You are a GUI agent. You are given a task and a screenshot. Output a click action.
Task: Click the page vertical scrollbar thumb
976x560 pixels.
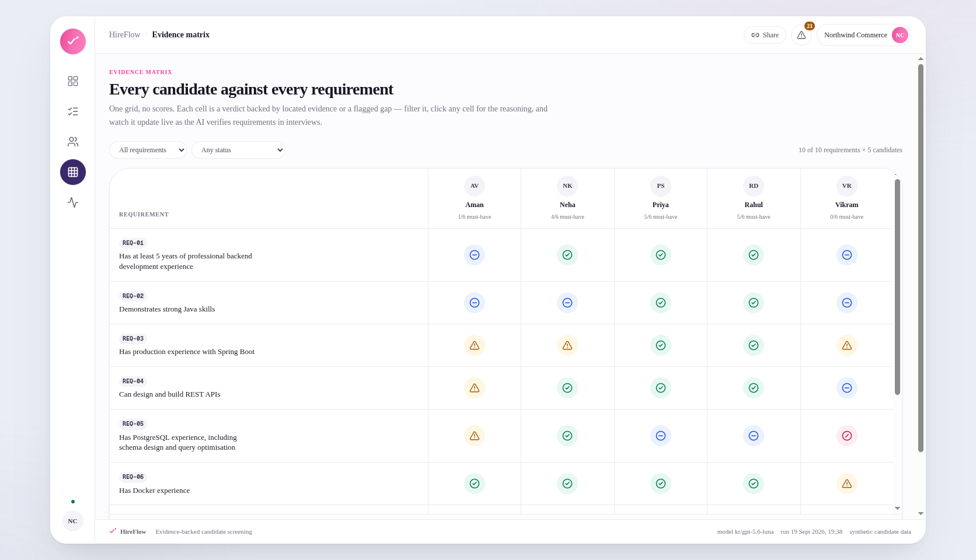click(x=921, y=258)
